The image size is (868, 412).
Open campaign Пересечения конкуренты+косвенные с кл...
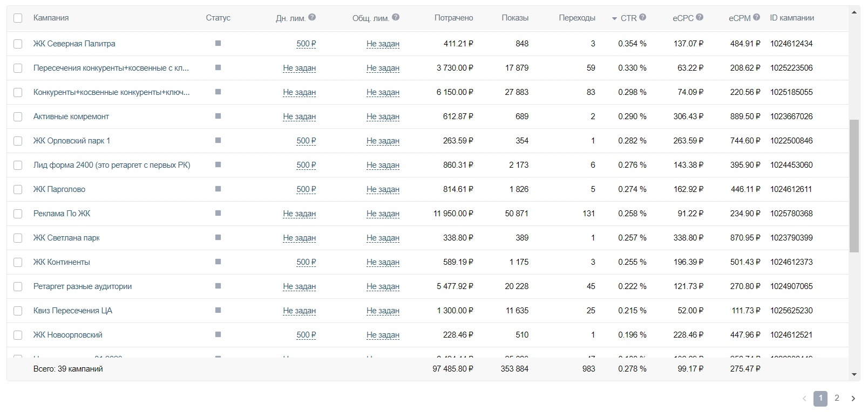(111, 68)
